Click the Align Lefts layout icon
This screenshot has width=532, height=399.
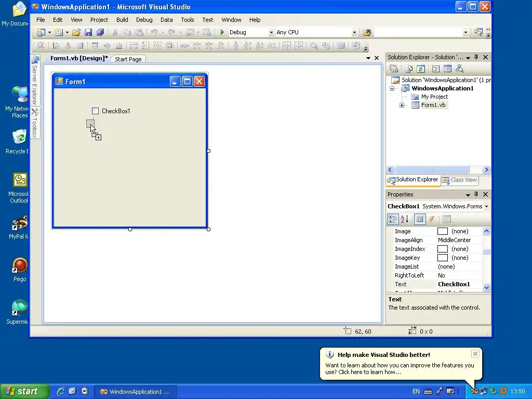pos(56,46)
